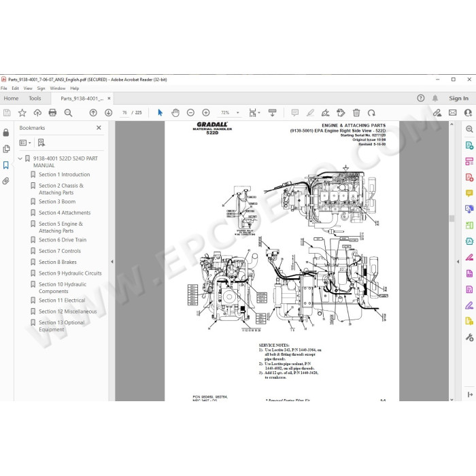This screenshot has height=476, width=476.
Task: Open the Help menu
Action: click(75, 88)
